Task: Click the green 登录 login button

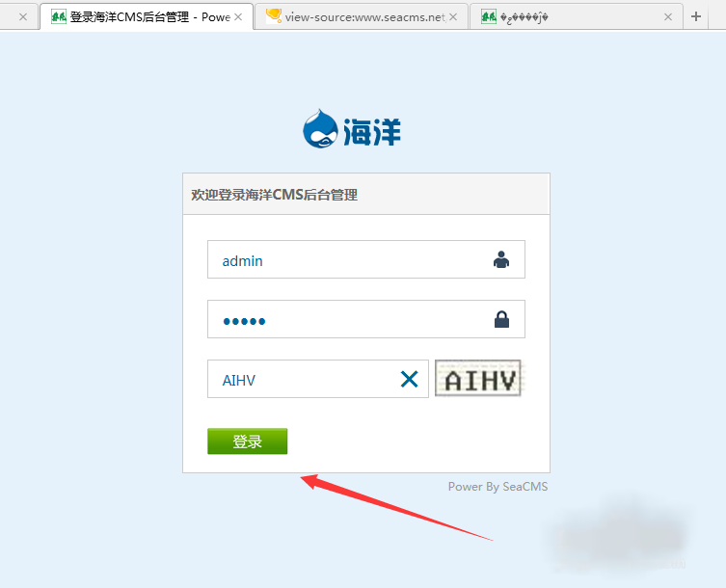Action: tap(247, 441)
